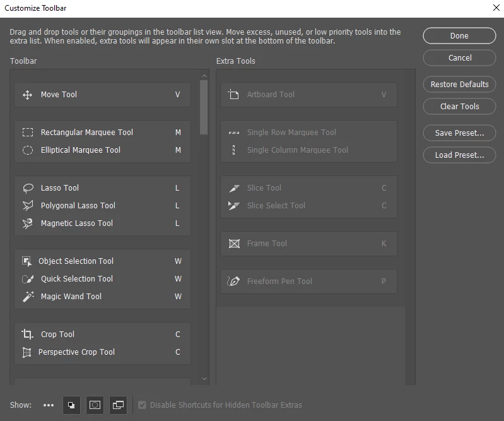Click the Move Tool shortcut letter V
The width and height of the screenshot is (504, 421).
177,95
